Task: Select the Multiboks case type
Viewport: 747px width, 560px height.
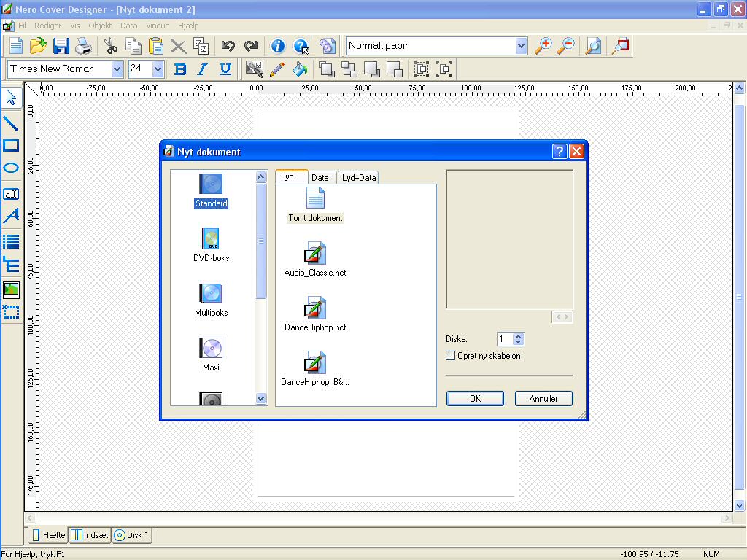Action: (x=211, y=300)
